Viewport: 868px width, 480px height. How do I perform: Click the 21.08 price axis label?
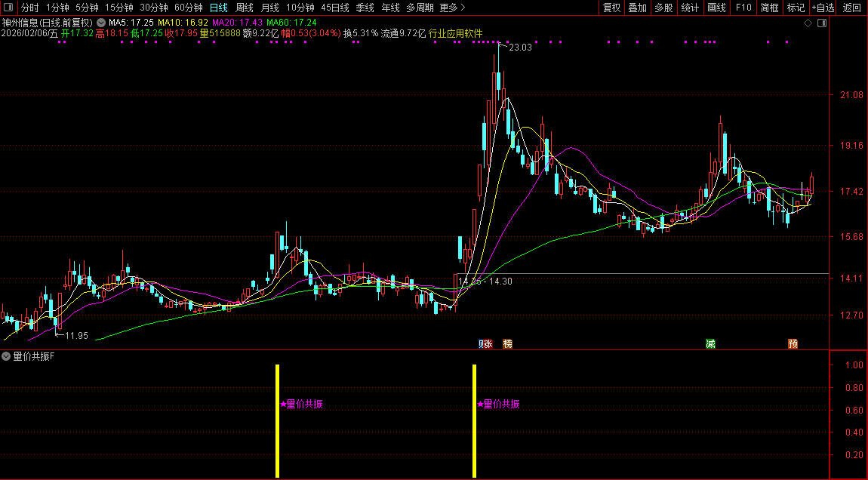tap(852, 95)
